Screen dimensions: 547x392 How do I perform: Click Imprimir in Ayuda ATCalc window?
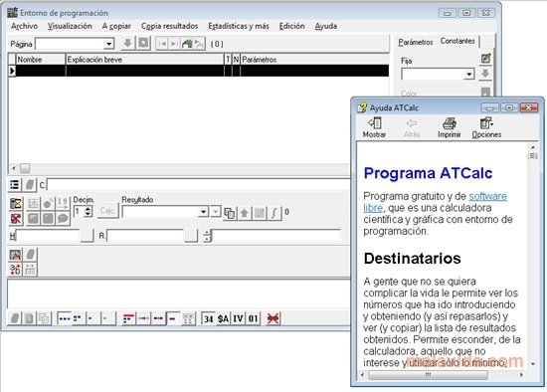click(x=450, y=127)
